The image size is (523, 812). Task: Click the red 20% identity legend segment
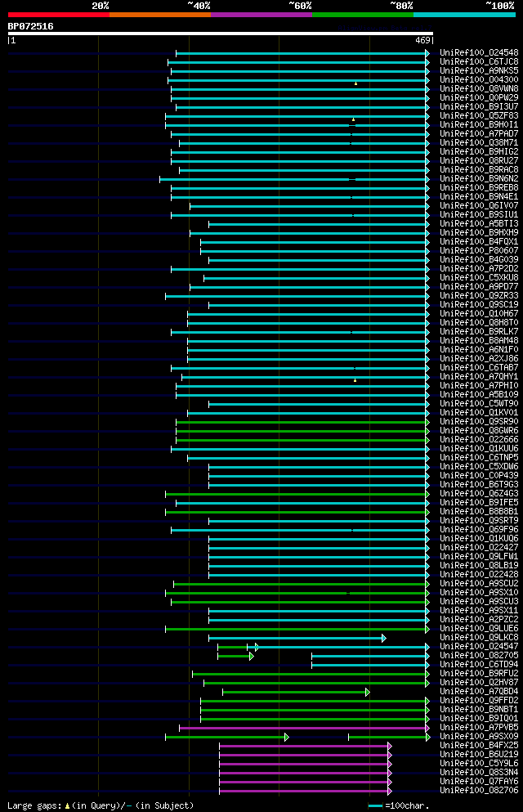tap(59, 15)
